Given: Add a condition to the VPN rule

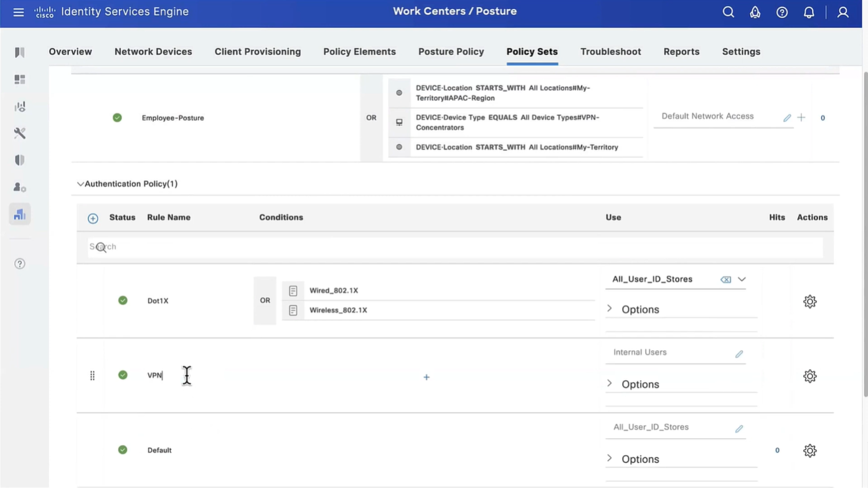Looking at the screenshot, I should click(x=427, y=377).
